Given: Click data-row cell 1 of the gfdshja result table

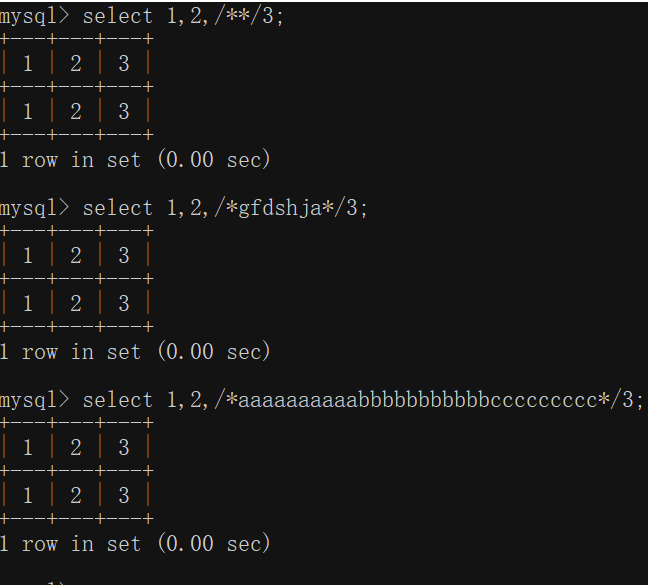Looking at the screenshot, I should pos(28,304).
